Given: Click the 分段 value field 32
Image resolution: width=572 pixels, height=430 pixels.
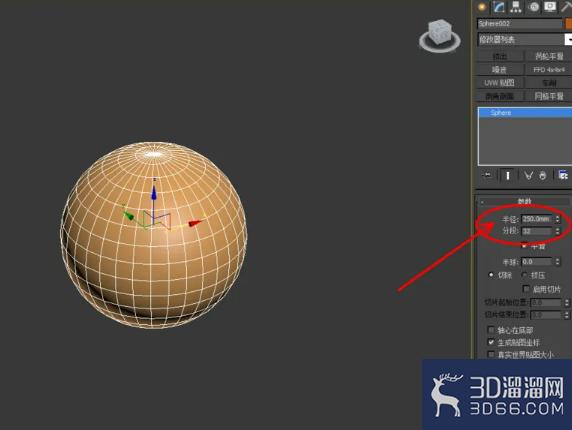Looking at the screenshot, I should 536,231.
